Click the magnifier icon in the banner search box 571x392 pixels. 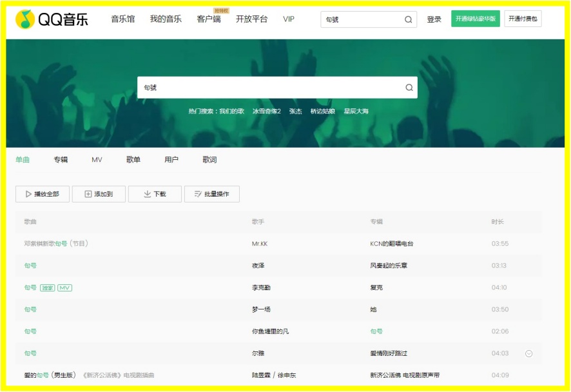pyautogui.click(x=409, y=88)
